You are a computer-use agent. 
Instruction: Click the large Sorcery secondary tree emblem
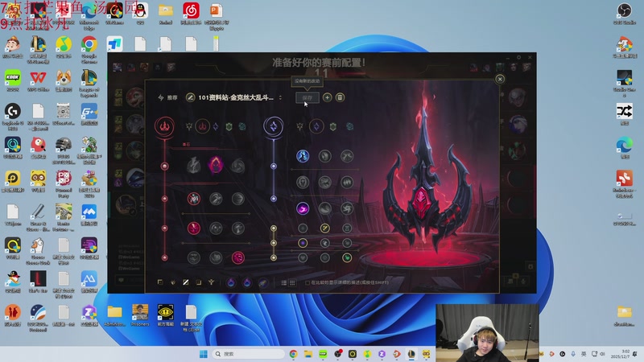pyautogui.click(x=274, y=126)
